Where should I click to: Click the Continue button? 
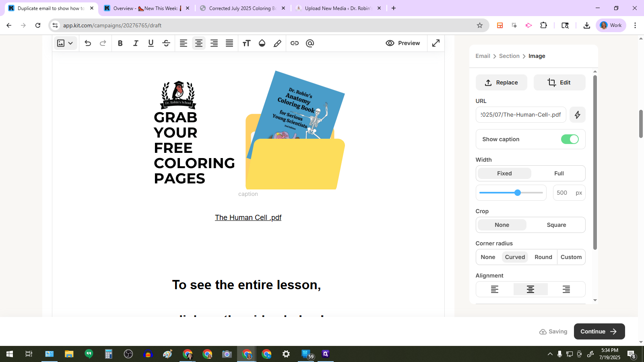click(x=599, y=331)
